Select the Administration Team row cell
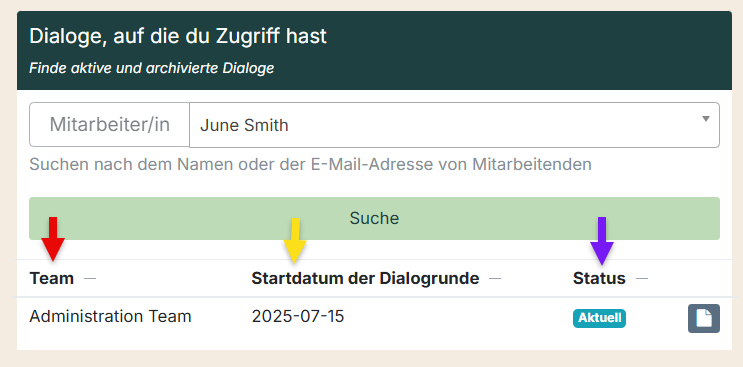 [x=110, y=316]
